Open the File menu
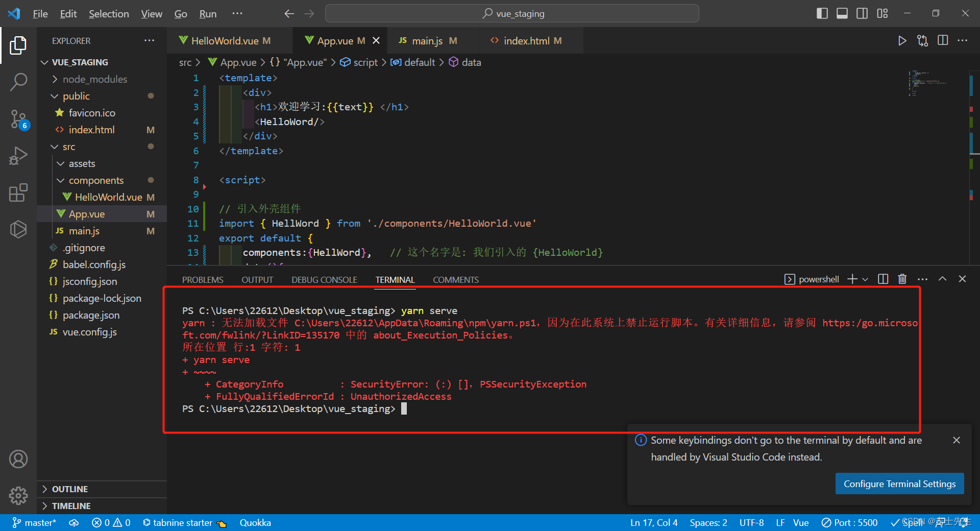Screen dimensions: 980x531 click(40, 14)
